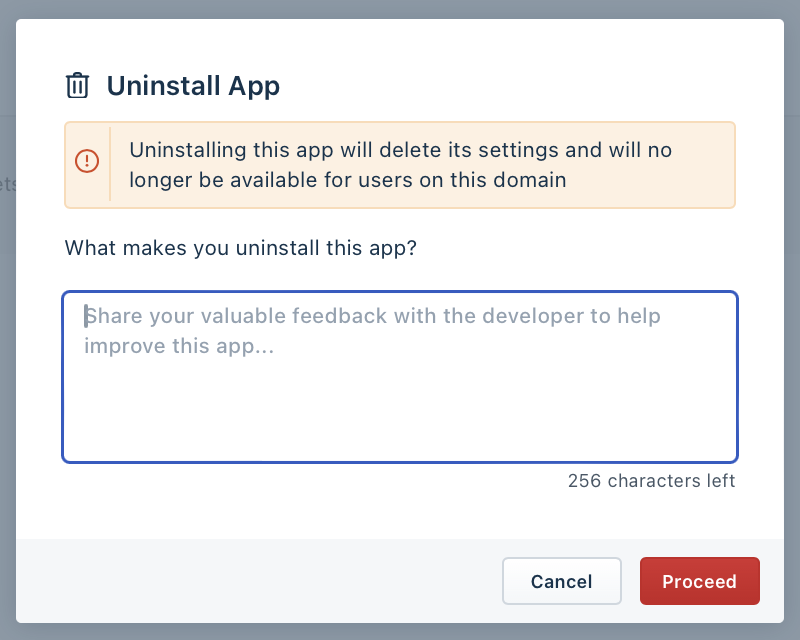800x640 pixels.
Task: Click the partially hidden "ets" text behind the dialog
Action: point(8,184)
